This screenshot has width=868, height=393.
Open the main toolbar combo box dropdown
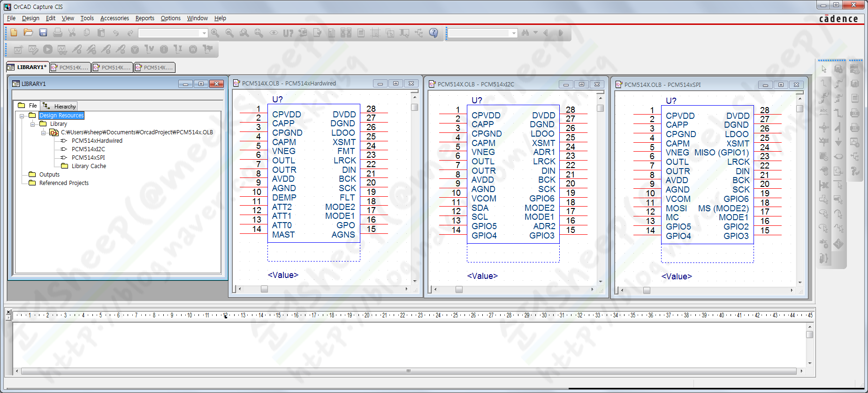click(x=204, y=33)
